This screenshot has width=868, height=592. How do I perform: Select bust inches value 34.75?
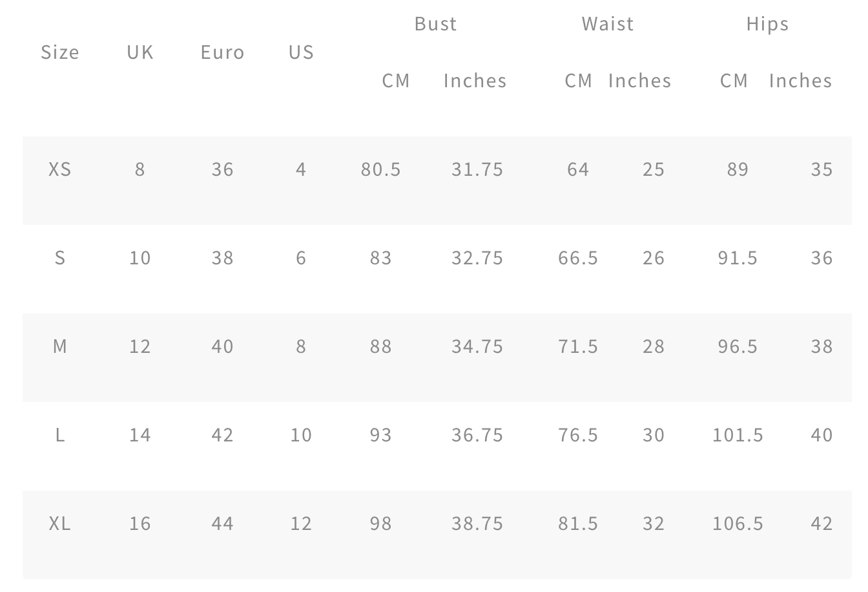point(477,346)
